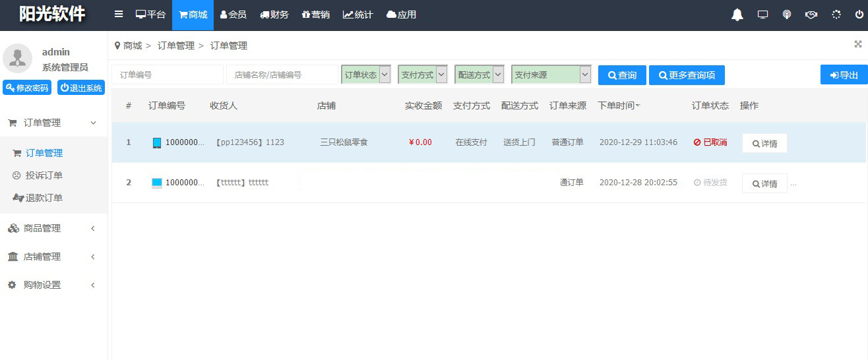Click the monitor icon in top bar
Screen dimensions: 868x360
click(762, 15)
